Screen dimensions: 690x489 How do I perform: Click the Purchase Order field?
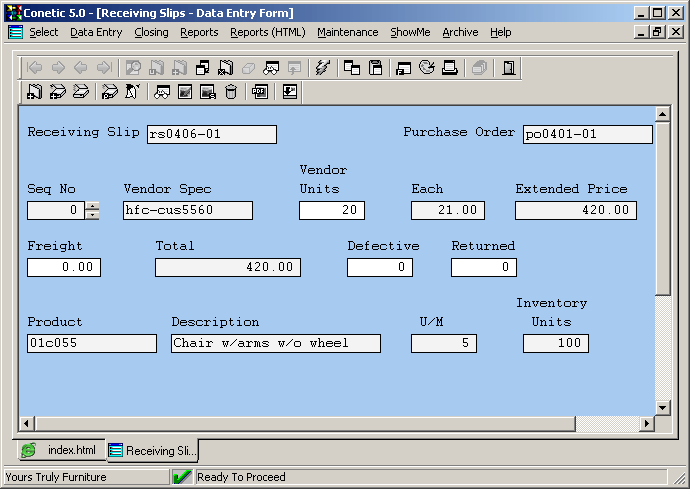click(x=587, y=135)
